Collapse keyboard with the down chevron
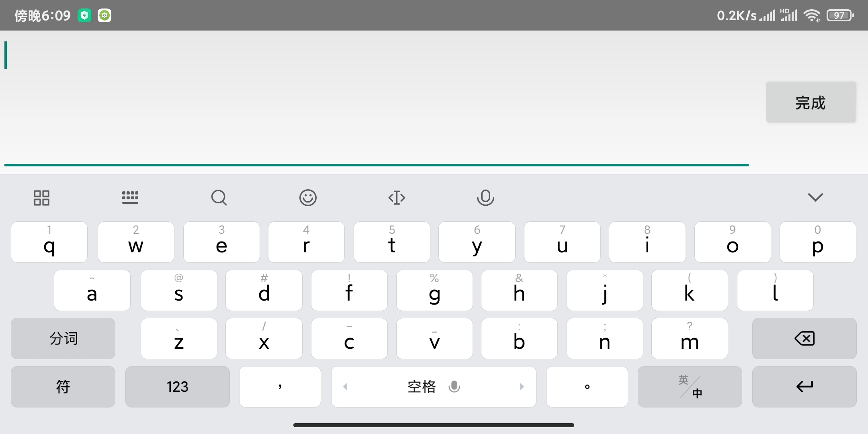The image size is (868, 434). tap(815, 197)
